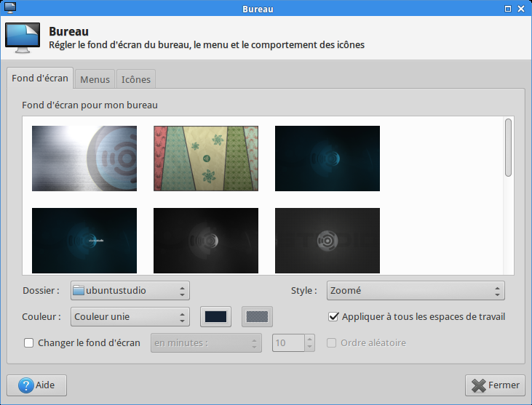This screenshot has width=532, height=405.
Task: Check the 'Ordre aléatoire' checkbox
Action: [332, 342]
